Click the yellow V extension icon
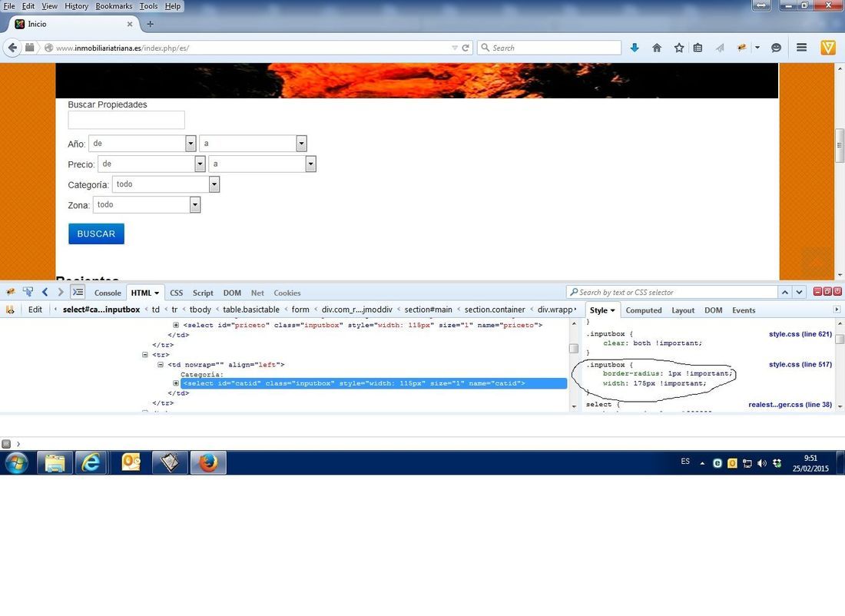The width and height of the screenshot is (845, 616). click(x=828, y=48)
